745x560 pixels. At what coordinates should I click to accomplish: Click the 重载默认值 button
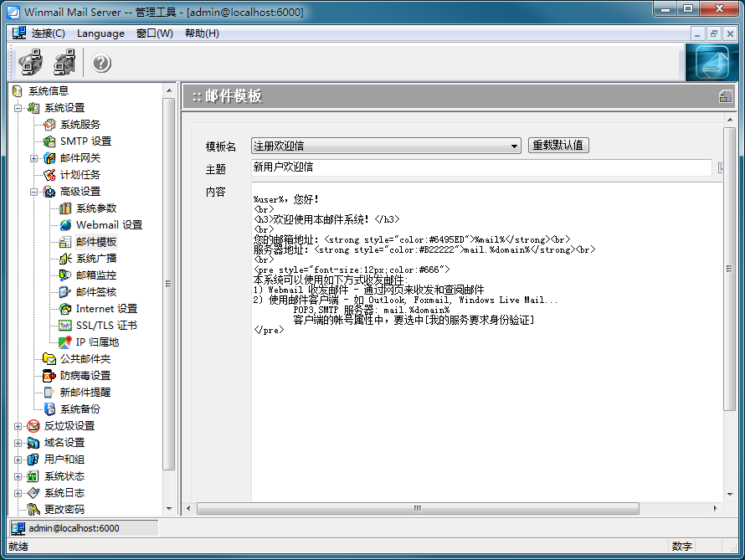click(558, 146)
